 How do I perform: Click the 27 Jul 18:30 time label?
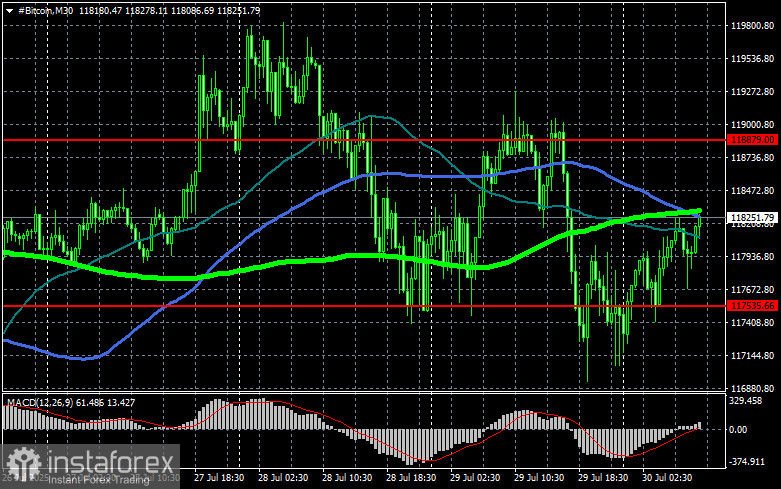(x=219, y=477)
